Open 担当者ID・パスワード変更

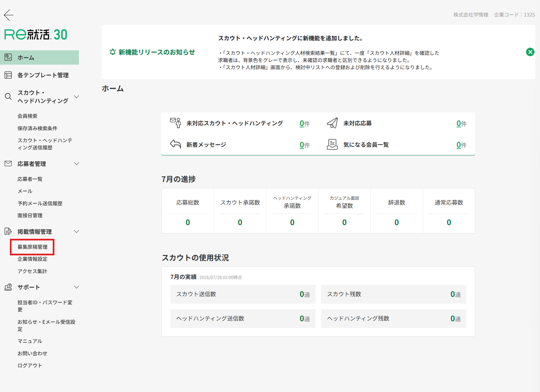pyautogui.click(x=45, y=306)
